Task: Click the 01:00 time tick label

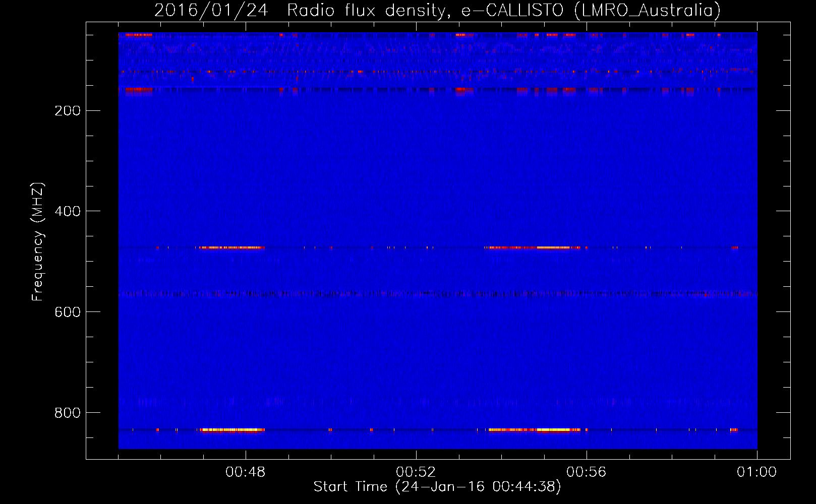Action: pyautogui.click(x=757, y=472)
